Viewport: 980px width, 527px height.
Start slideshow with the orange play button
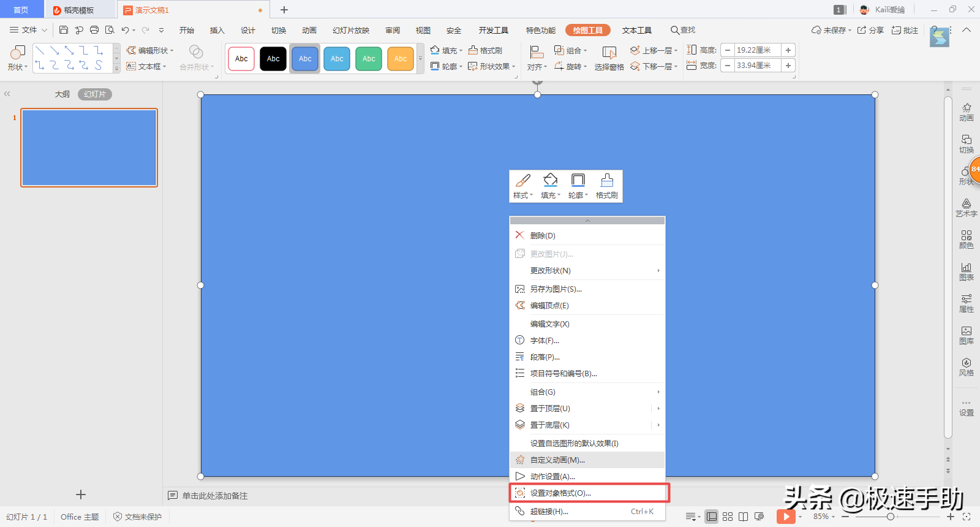786,517
